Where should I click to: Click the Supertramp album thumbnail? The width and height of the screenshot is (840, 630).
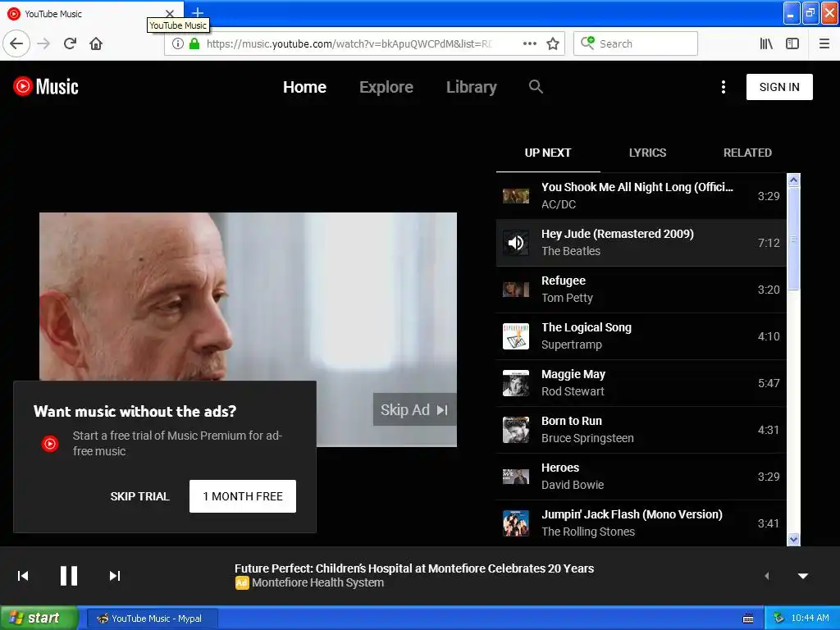tap(516, 336)
